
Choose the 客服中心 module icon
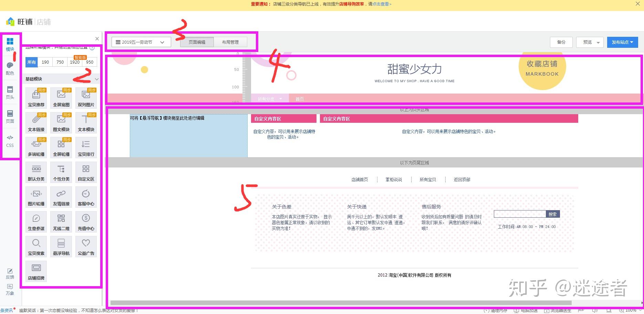coord(86,197)
